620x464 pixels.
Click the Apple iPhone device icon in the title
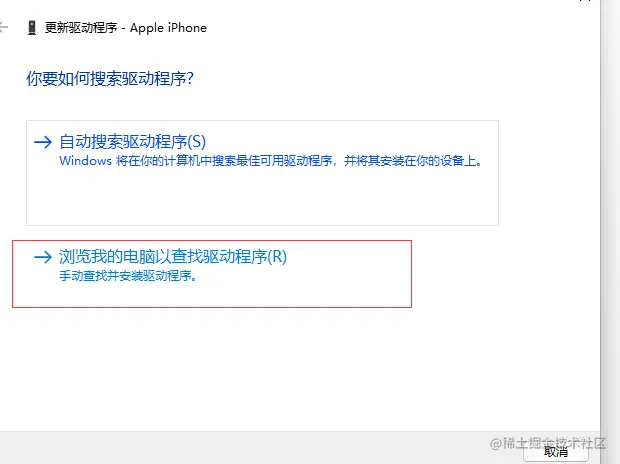pyautogui.click(x=32, y=28)
